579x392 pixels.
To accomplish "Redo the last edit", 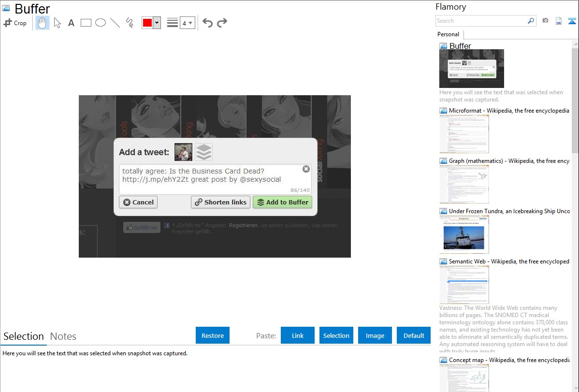I will pos(222,23).
